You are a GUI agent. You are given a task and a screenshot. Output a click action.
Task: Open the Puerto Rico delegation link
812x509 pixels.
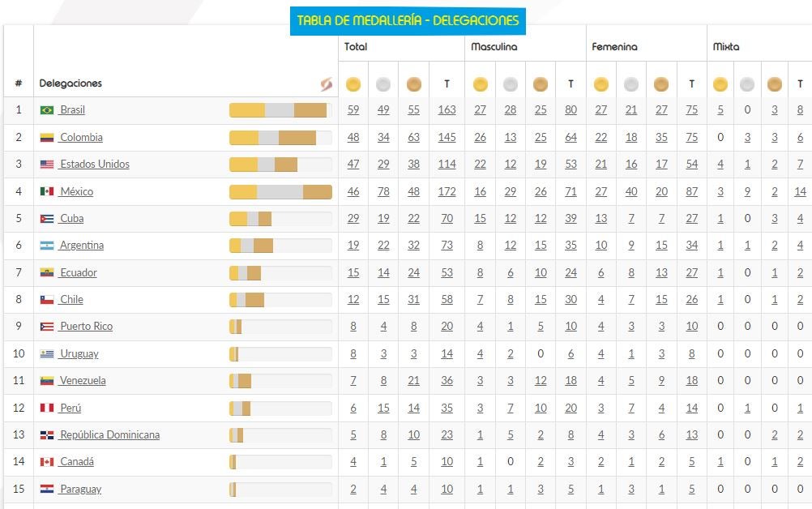pyautogui.click(x=86, y=327)
